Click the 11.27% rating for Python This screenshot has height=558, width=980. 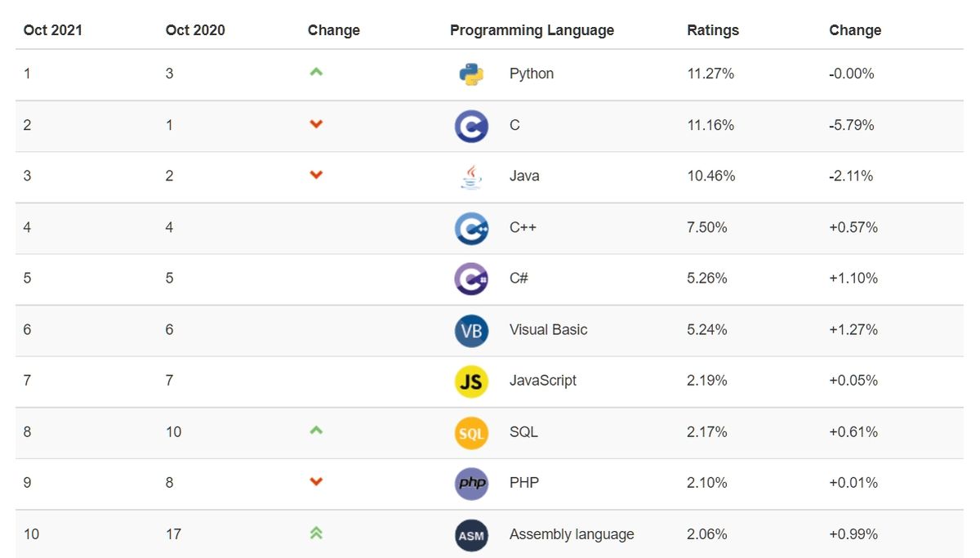[x=710, y=74]
